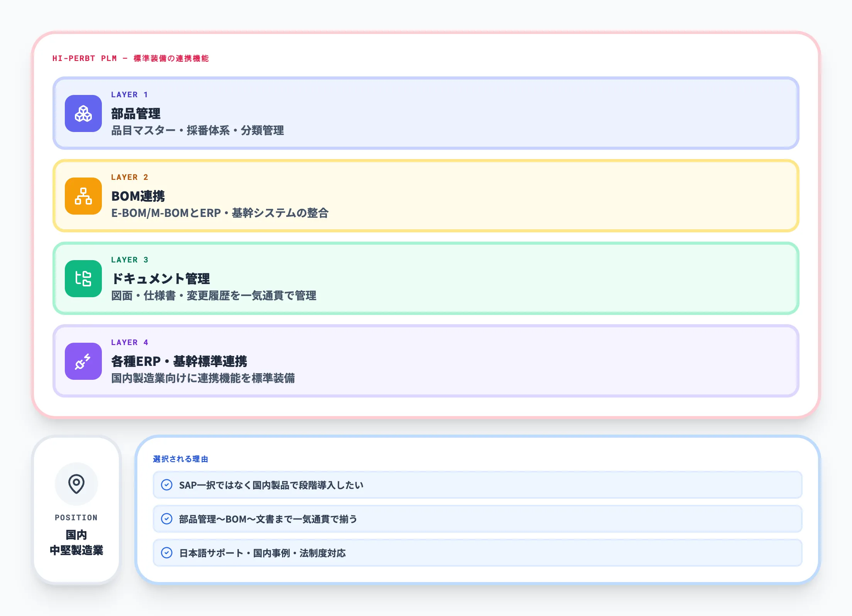Click the E-BOM/M-BOM description text
Screen dimensions: 852x616
pyautogui.click(x=221, y=213)
